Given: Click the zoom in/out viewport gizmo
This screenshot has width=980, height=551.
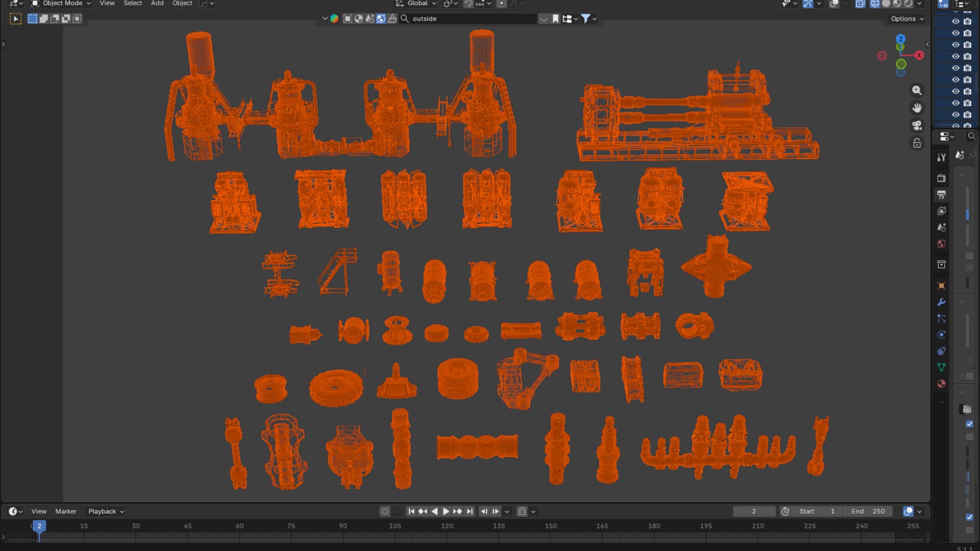Looking at the screenshot, I should click(917, 90).
